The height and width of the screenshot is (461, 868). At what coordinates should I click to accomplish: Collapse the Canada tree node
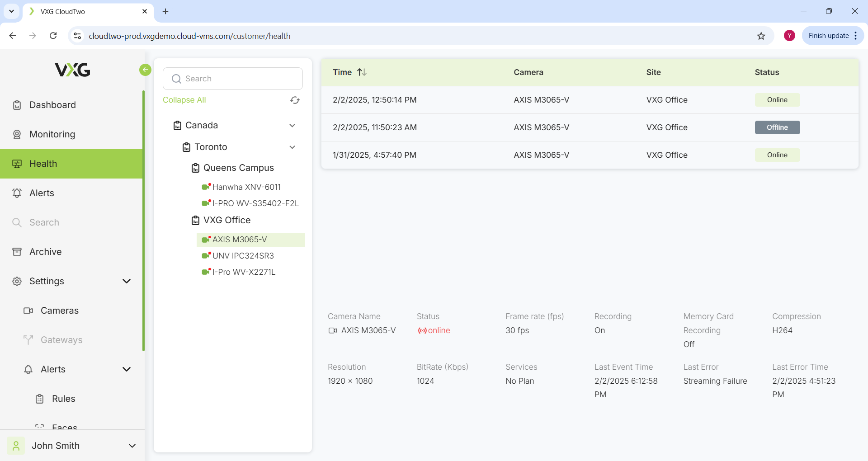click(292, 126)
